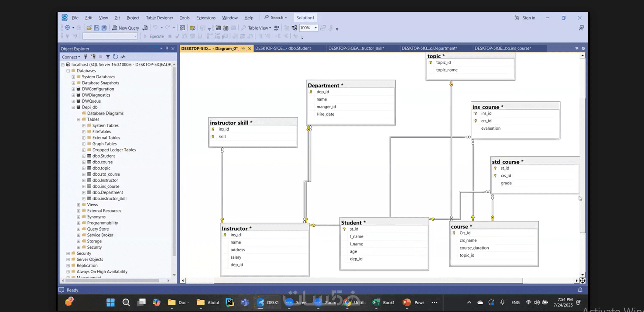Click the diagram overview pan icon bottom-right
The image size is (644, 312).
point(582,281)
